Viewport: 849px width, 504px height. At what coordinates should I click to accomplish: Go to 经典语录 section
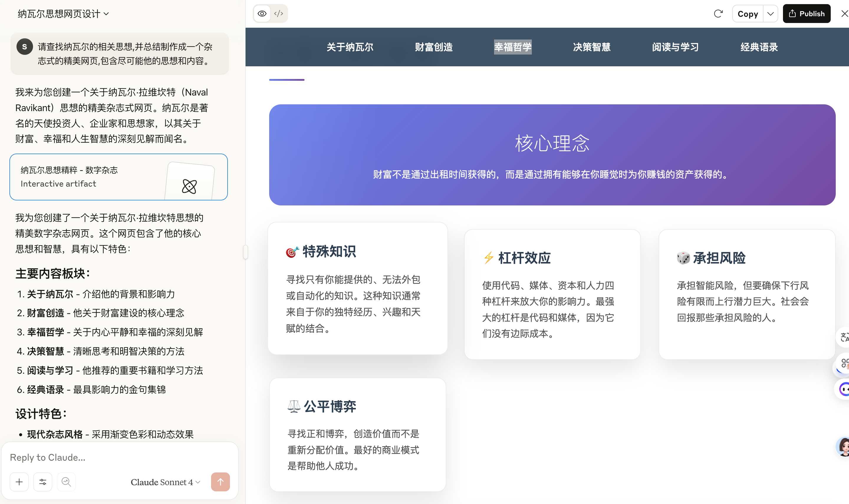[759, 47]
